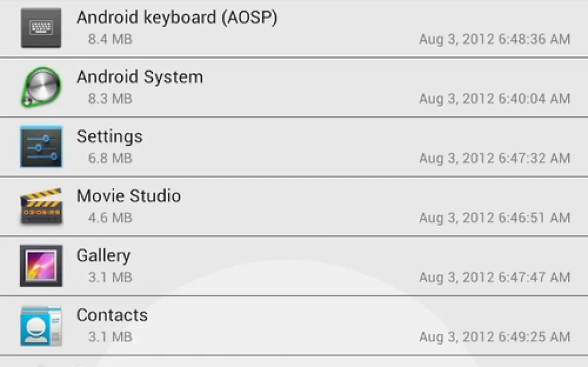Screen dimensions: 588x367
Task: Select the Movie Studio app name
Action: click(128, 196)
